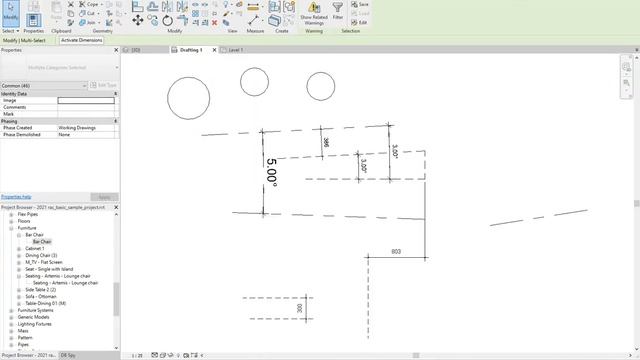Click the Create Assembly icon

274,7
